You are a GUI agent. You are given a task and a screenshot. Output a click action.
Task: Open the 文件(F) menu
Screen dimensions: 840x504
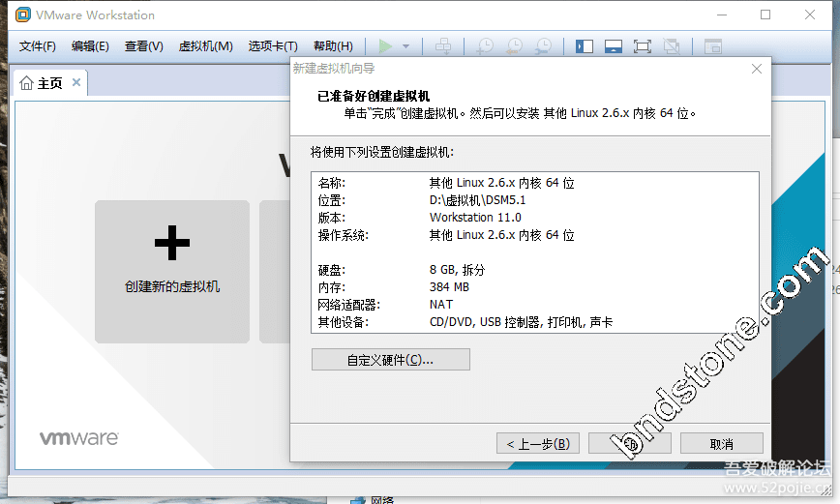(38, 46)
